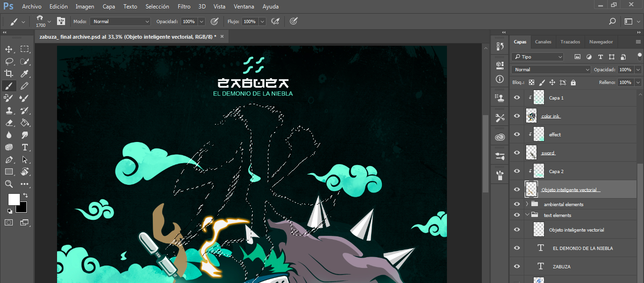Filter layers by pixel image icon
This screenshot has width=644, height=283.
click(x=578, y=57)
